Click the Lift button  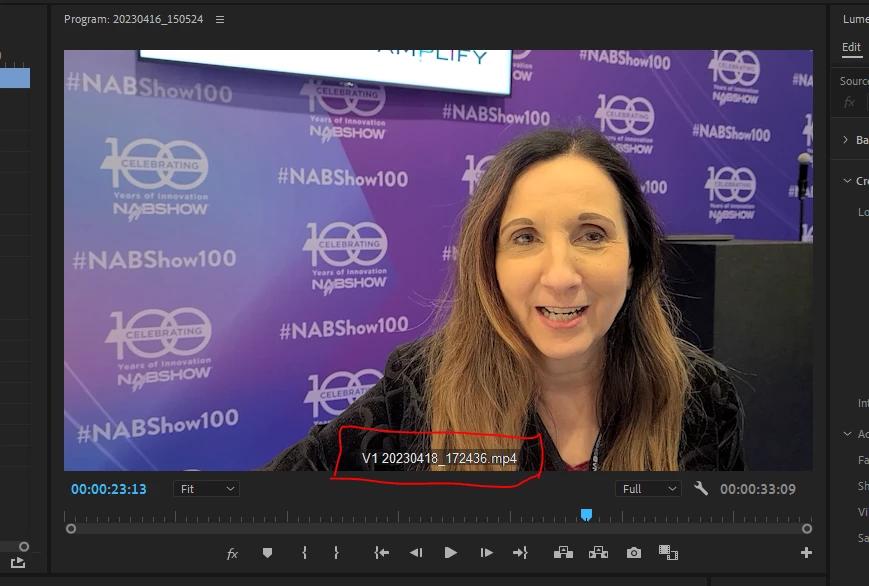[563, 553]
